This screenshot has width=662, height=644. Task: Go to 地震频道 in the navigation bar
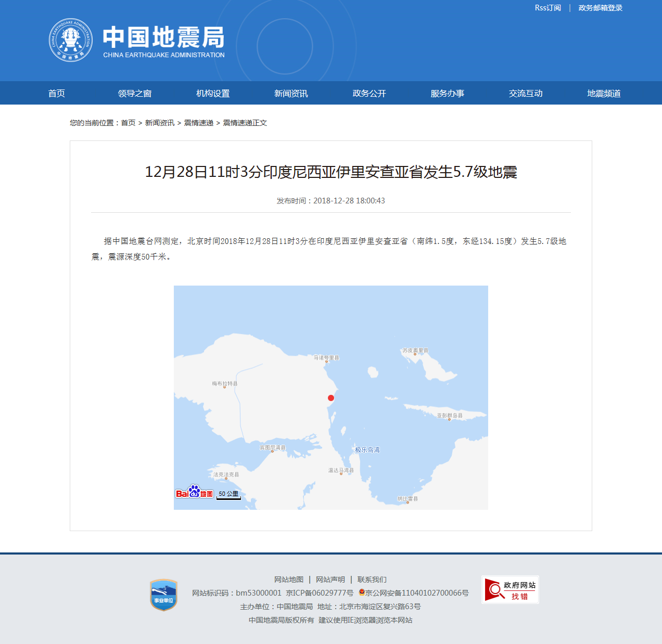[x=604, y=93]
